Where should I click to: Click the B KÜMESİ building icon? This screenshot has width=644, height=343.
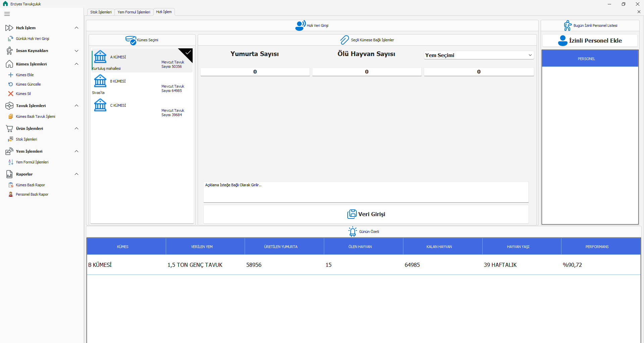100,81
